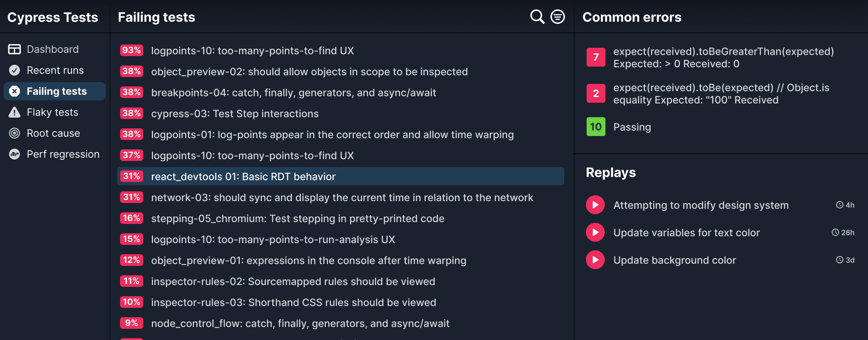The width and height of the screenshot is (868, 340).
Task: Click the Recent runs checkmark icon
Action: [x=14, y=70]
